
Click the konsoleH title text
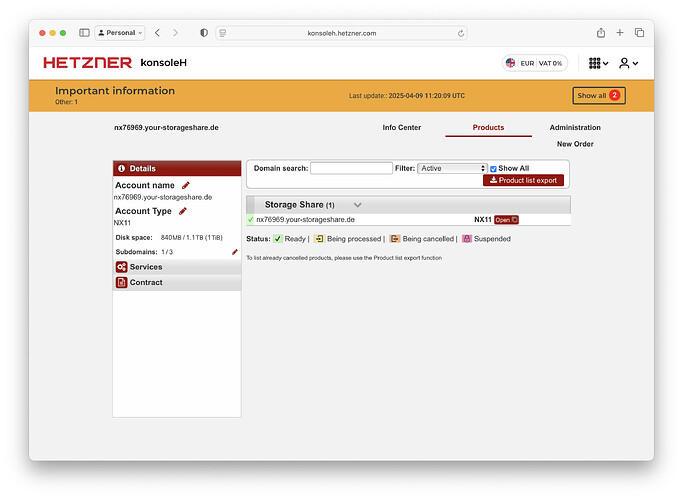[x=163, y=63]
